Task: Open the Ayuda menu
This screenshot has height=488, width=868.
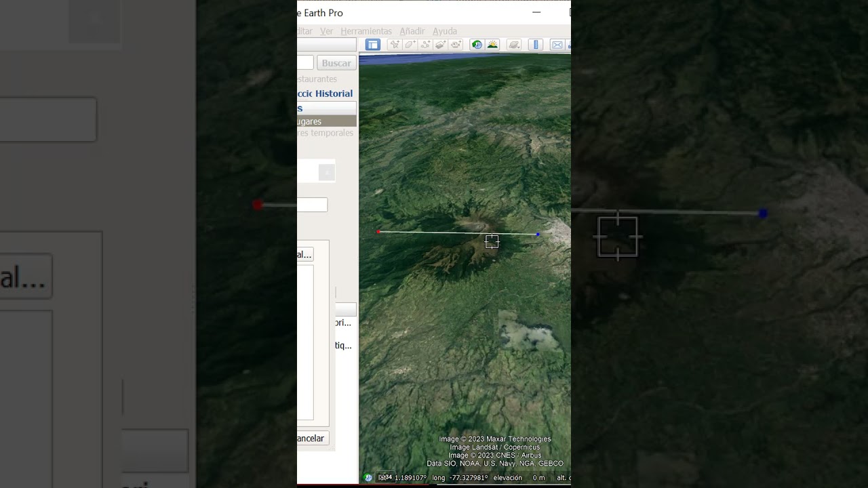Action: pyautogui.click(x=444, y=31)
